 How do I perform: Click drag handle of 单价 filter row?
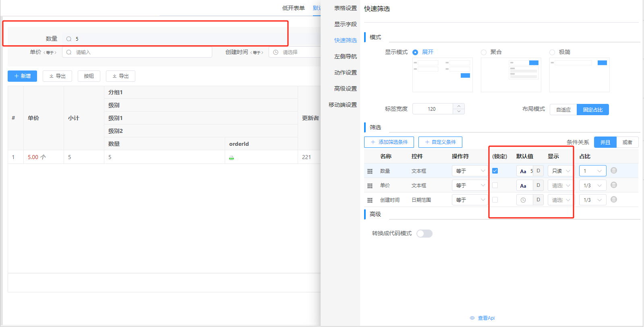[370, 186]
